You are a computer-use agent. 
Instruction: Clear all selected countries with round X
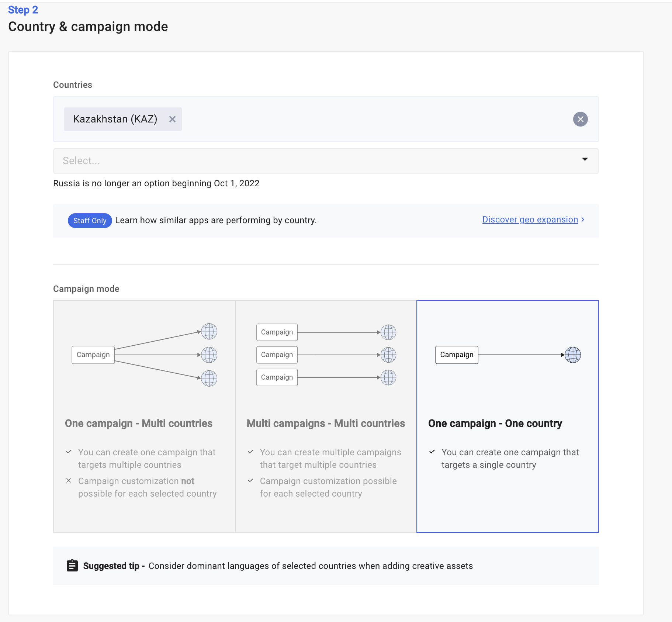(580, 119)
